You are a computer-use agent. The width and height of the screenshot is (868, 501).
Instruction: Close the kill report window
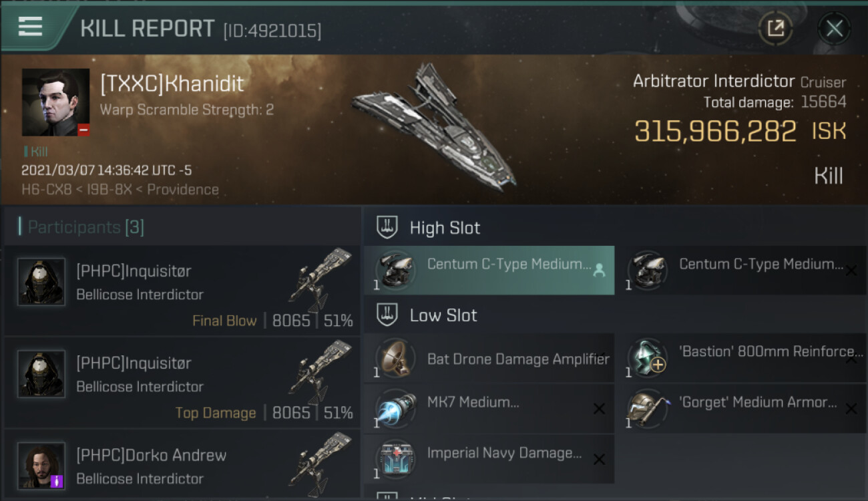[x=834, y=28]
